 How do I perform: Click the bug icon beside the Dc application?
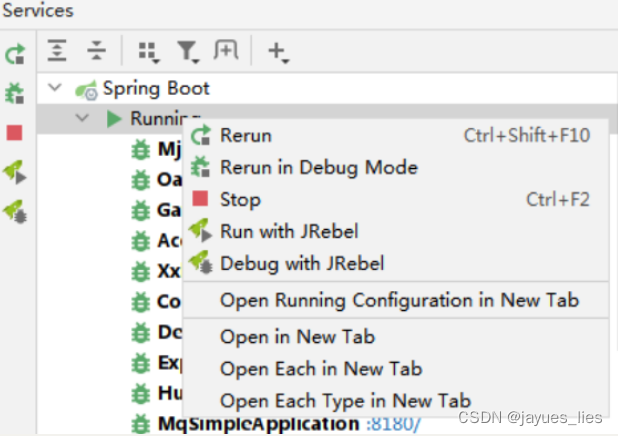141,333
